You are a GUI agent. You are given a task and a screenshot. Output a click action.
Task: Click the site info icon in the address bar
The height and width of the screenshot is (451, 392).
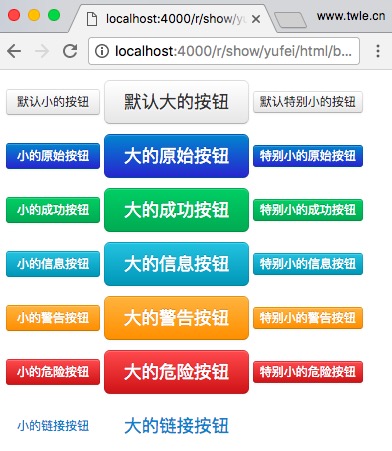102,51
